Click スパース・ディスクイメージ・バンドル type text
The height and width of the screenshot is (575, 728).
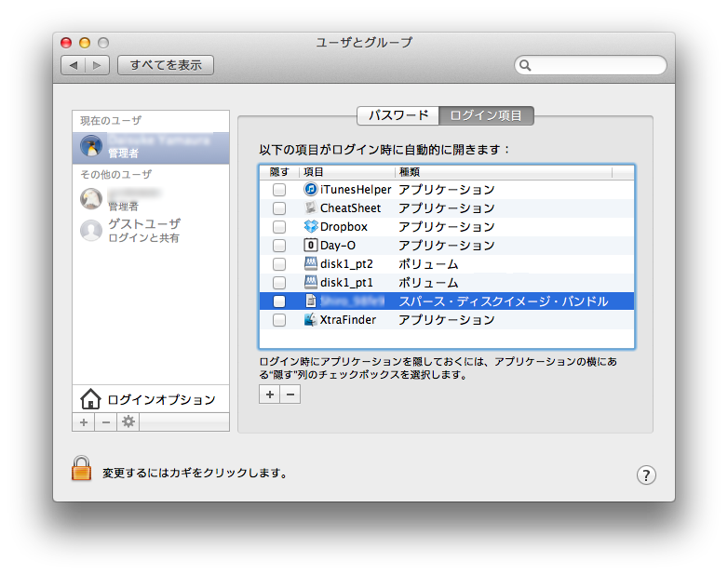pyautogui.click(x=504, y=301)
